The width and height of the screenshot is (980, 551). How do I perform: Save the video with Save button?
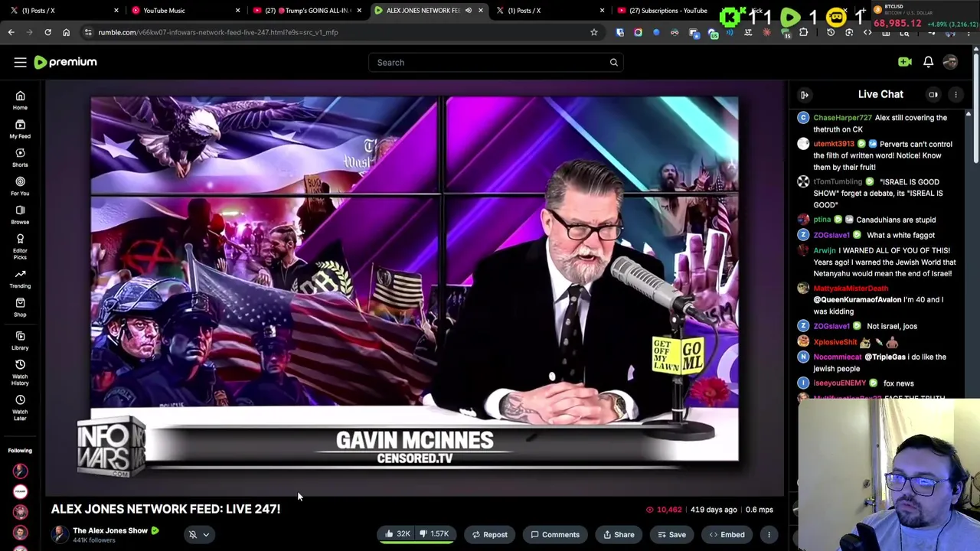(x=671, y=534)
